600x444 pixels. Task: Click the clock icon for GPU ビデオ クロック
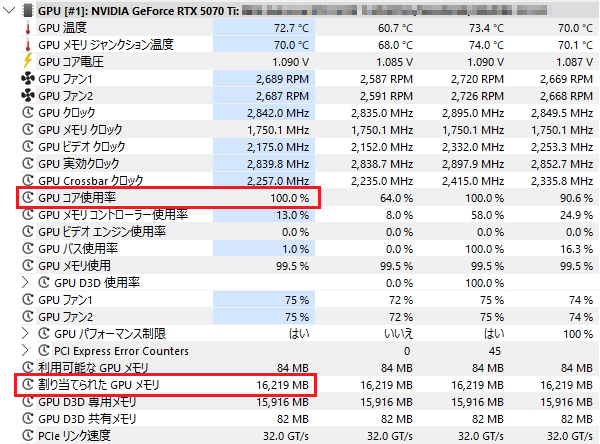28,147
